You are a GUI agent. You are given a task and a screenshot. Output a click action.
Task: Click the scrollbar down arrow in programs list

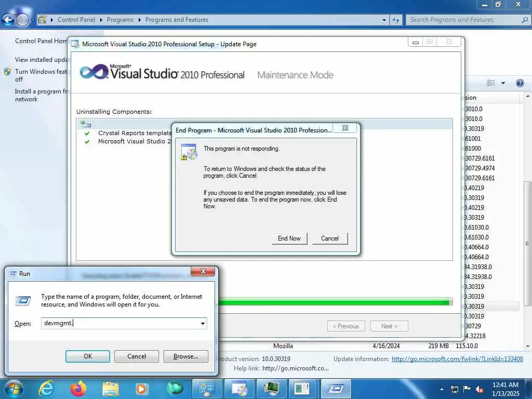click(x=528, y=346)
